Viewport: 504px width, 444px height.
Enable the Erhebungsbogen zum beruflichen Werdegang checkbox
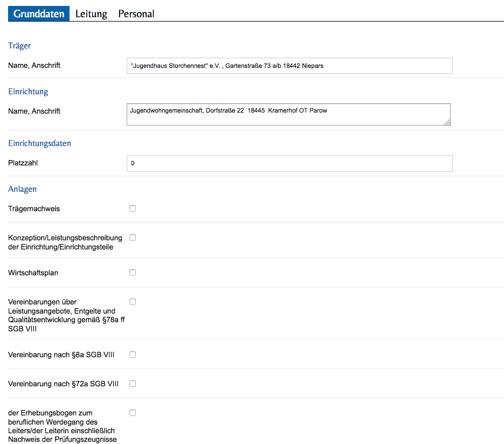click(x=133, y=413)
